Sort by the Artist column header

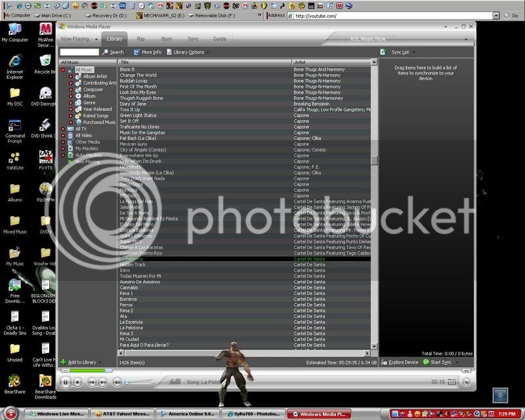331,62
